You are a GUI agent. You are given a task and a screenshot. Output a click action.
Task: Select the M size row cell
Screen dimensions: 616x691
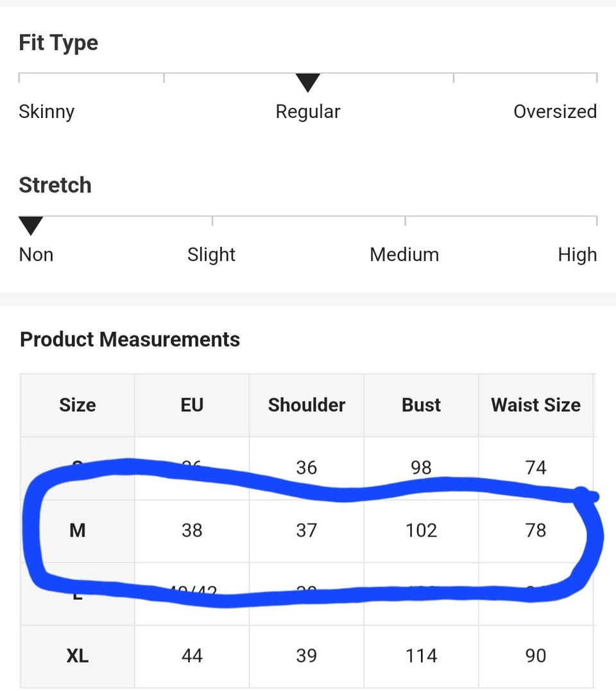[78, 531]
